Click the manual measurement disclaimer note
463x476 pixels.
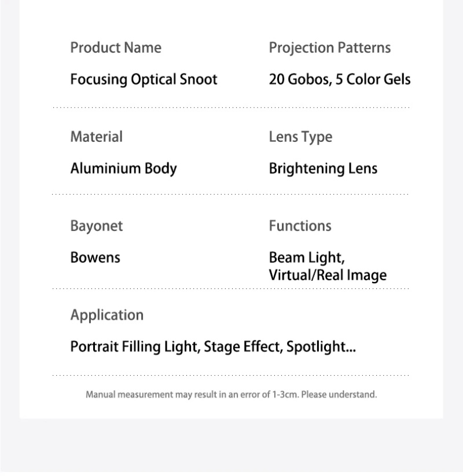[x=231, y=395]
